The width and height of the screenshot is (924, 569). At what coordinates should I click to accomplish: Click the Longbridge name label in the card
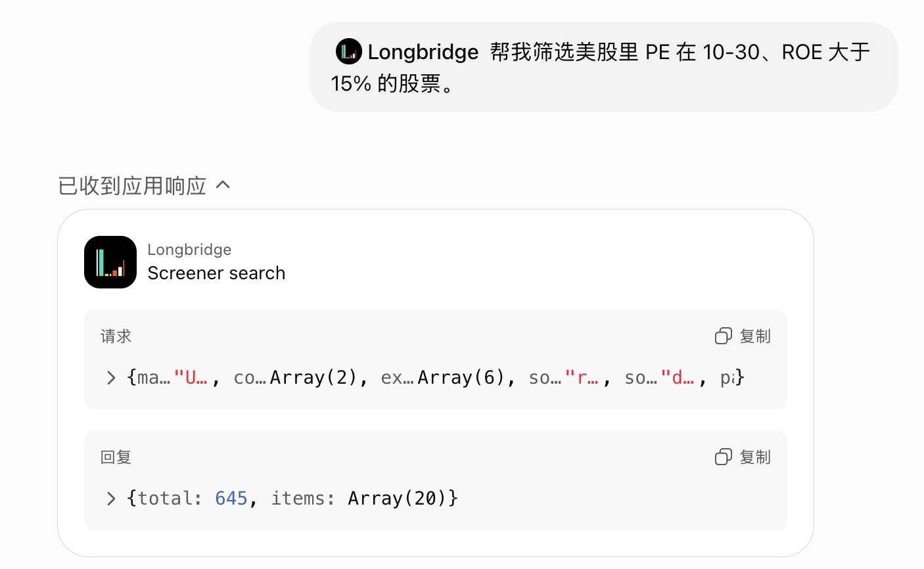coord(189,250)
